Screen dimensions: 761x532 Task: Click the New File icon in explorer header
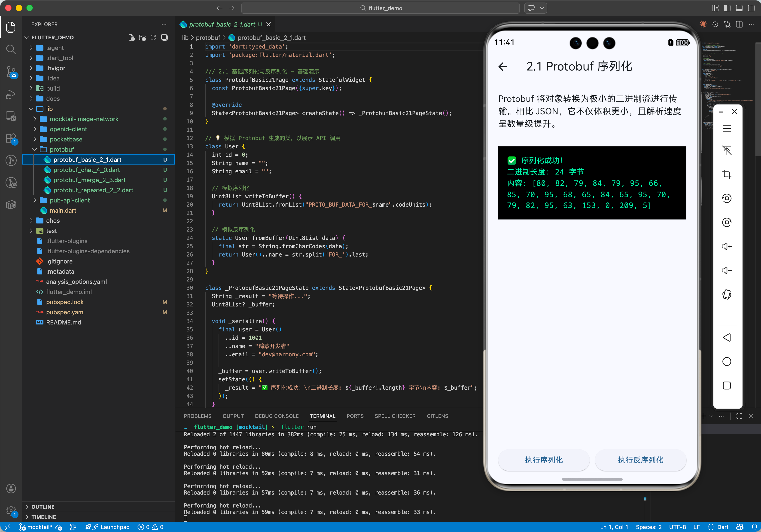pos(132,37)
